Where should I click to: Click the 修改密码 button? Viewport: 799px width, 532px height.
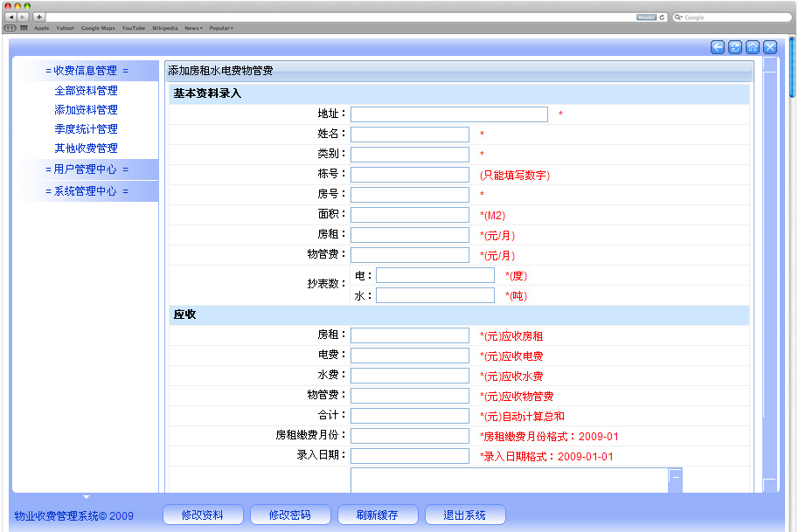click(289, 515)
